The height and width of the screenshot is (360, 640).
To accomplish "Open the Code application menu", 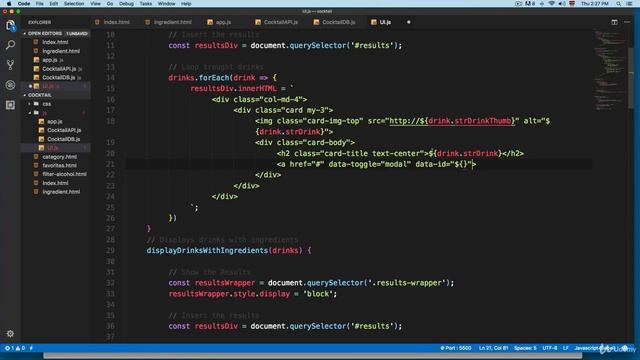I will click(x=24, y=4).
